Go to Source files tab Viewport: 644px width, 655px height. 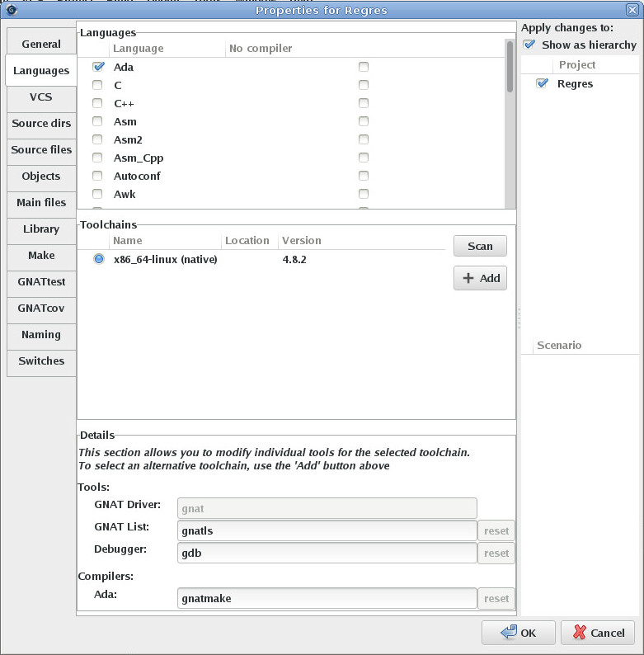(x=41, y=149)
